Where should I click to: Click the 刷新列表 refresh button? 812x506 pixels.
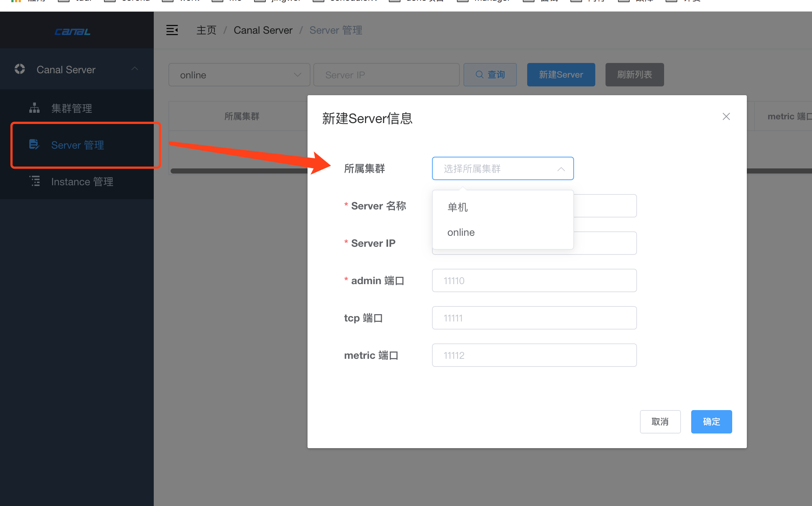pyautogui.click(x=634, y=74)
